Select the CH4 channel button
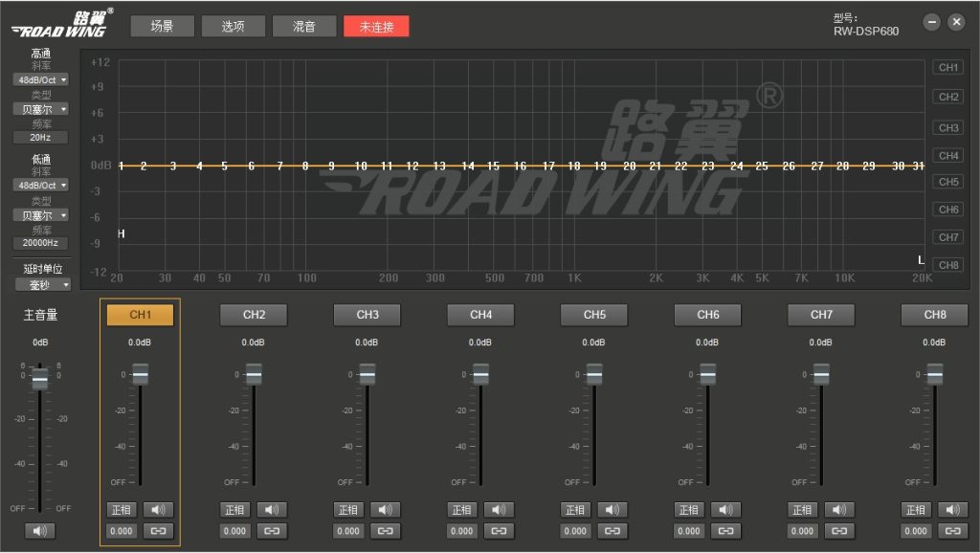 [x=480, y=315]
